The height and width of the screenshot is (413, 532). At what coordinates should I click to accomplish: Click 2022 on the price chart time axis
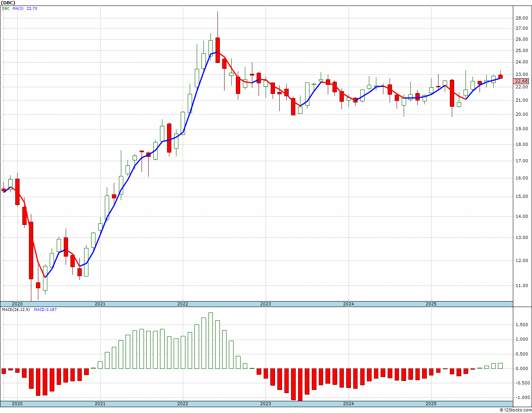[x=183, y=304]
